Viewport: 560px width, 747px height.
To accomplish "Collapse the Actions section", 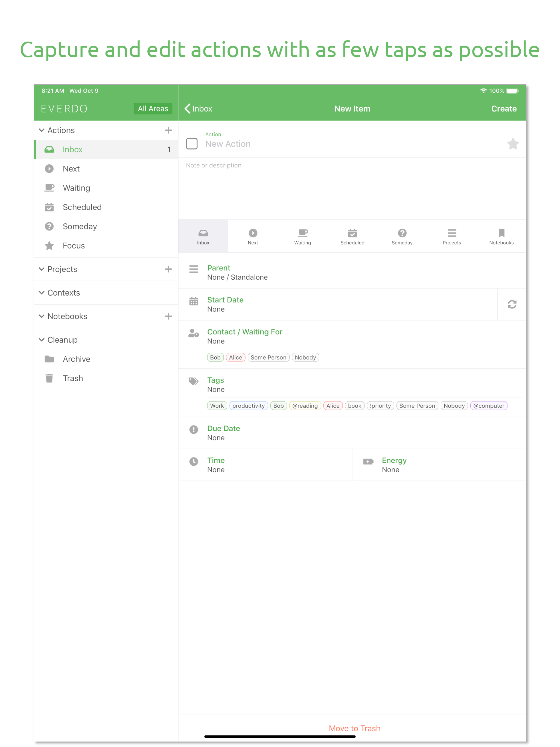I will (x=42, y=130).
